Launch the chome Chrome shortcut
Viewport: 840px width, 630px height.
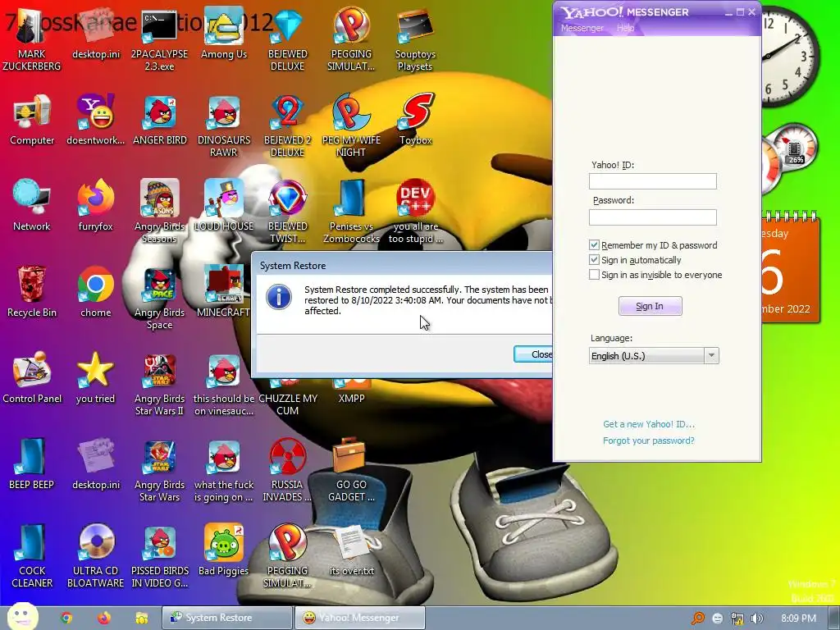[96, 292]
